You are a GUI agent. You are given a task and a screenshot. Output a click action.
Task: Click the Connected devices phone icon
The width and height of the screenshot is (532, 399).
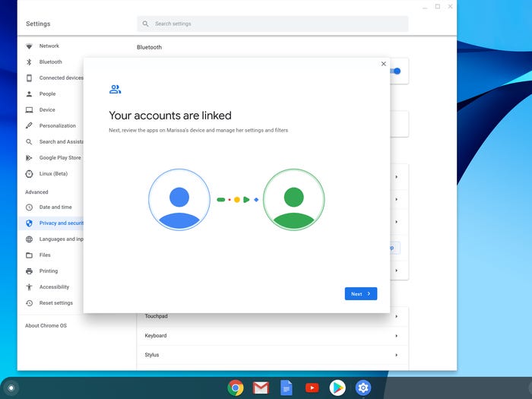tap(30, 78)
